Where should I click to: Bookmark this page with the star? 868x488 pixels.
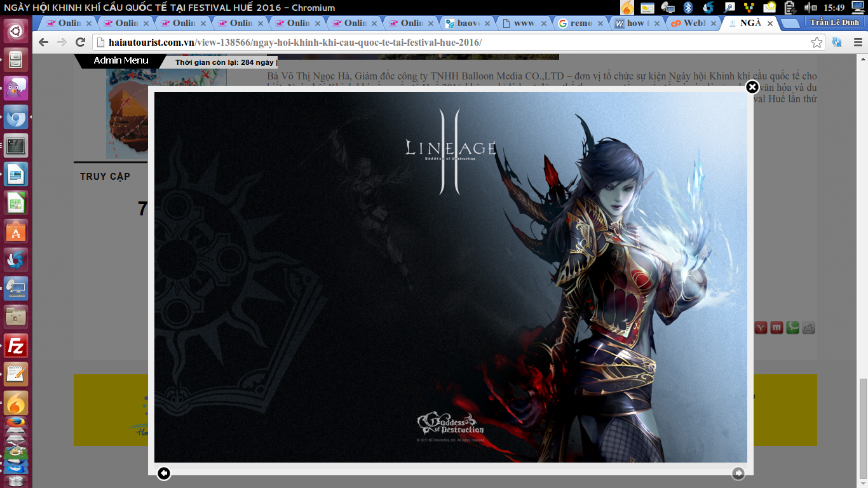coord(817,43)
